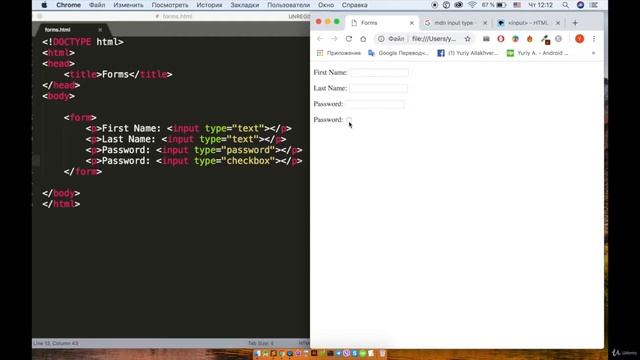Bookmark this page with star icon
This screenshot has width=640, height=360.
(468, 39)
